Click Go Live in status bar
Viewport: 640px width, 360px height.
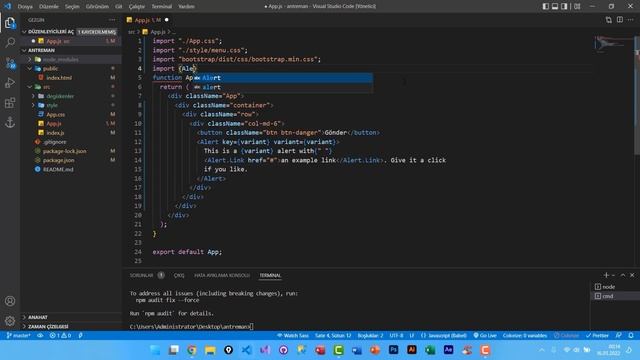pos(485,336)
